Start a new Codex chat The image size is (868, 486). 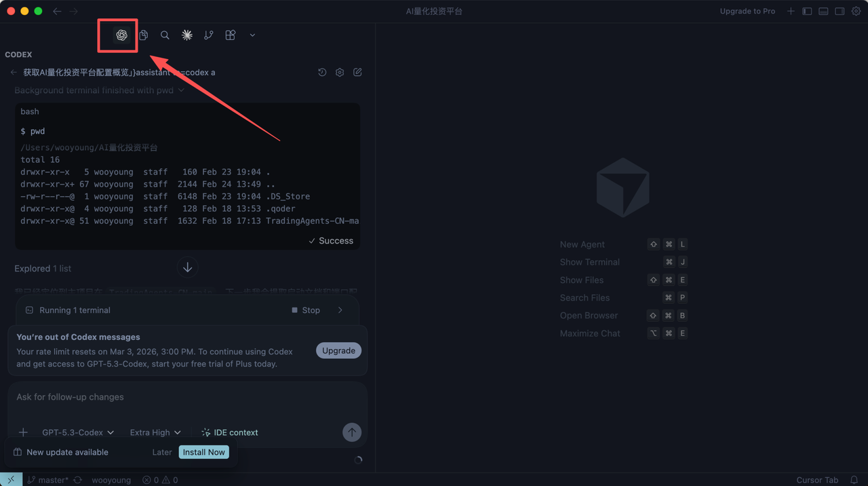pyautogui.click(x=357, y=72)
